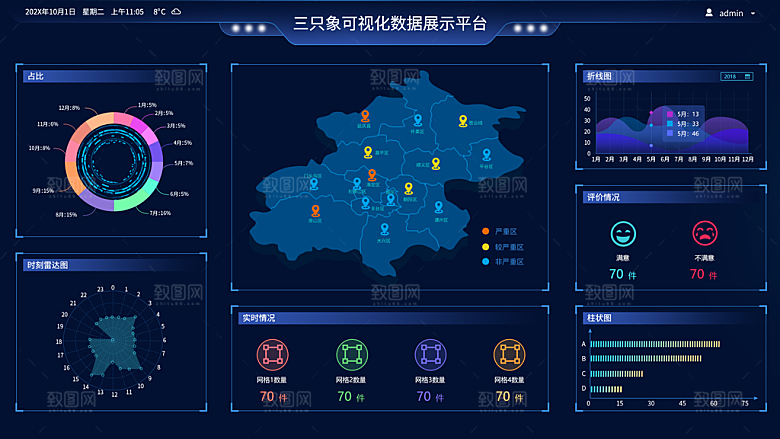Select the blue pin for 怀柔区
This screenshot has height=439, width=780.
pos(418,120)
